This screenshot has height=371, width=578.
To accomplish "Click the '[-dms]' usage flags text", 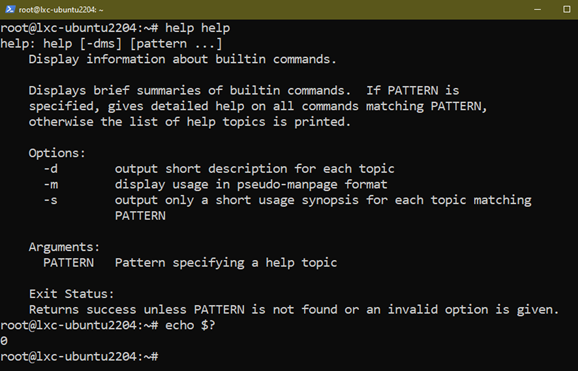I will pyautogui.click(x=101, y=44).
